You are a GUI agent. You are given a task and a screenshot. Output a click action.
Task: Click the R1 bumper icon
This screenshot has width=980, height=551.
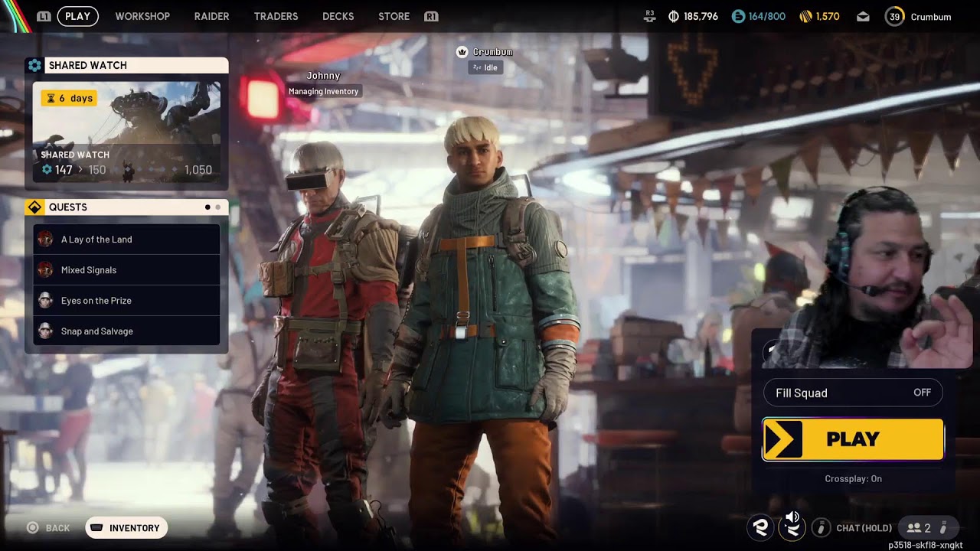coord(431,16)
